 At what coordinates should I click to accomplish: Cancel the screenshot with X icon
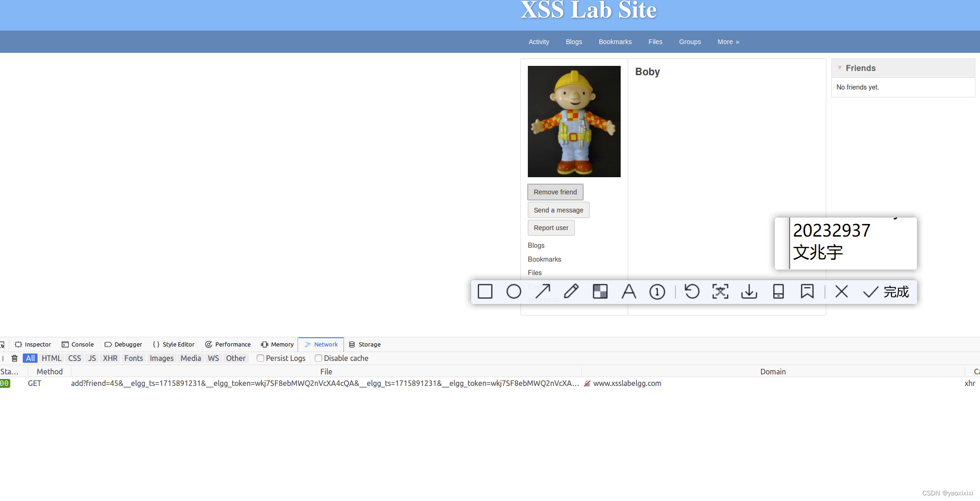(x=842, y=292)
